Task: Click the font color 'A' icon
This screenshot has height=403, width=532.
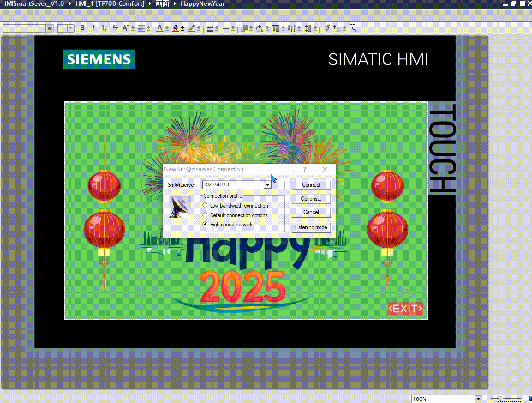Action: (160, 28)
